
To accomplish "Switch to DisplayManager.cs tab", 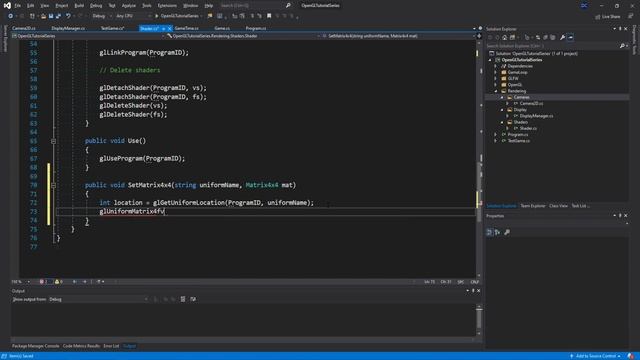I will pyautogui.click(x=68, y=29).
